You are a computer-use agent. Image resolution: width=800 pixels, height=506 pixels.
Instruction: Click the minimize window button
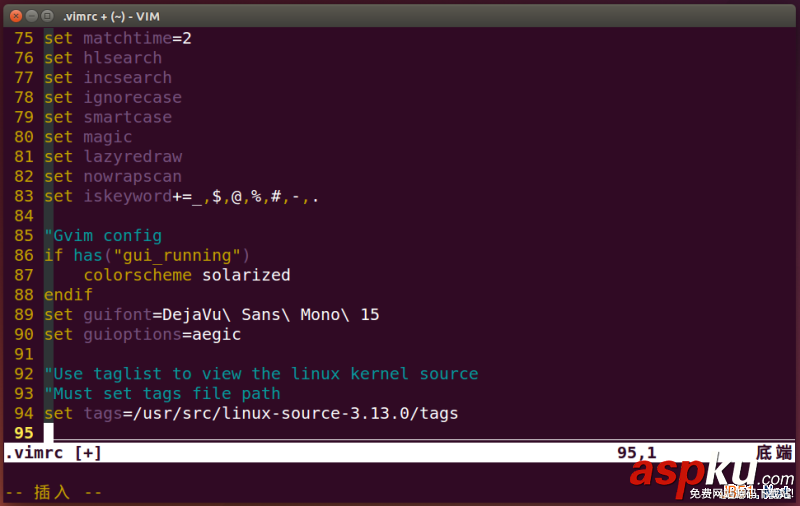tap(32, 16)
